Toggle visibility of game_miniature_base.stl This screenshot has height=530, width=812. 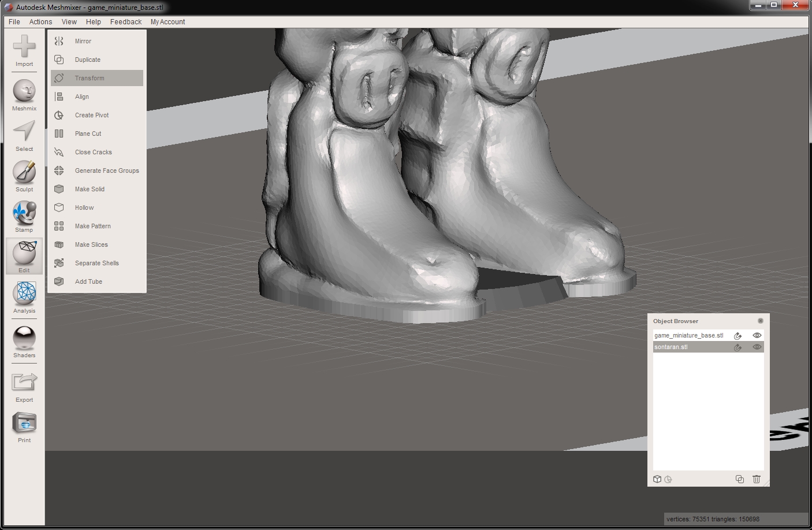coord(757,335)
